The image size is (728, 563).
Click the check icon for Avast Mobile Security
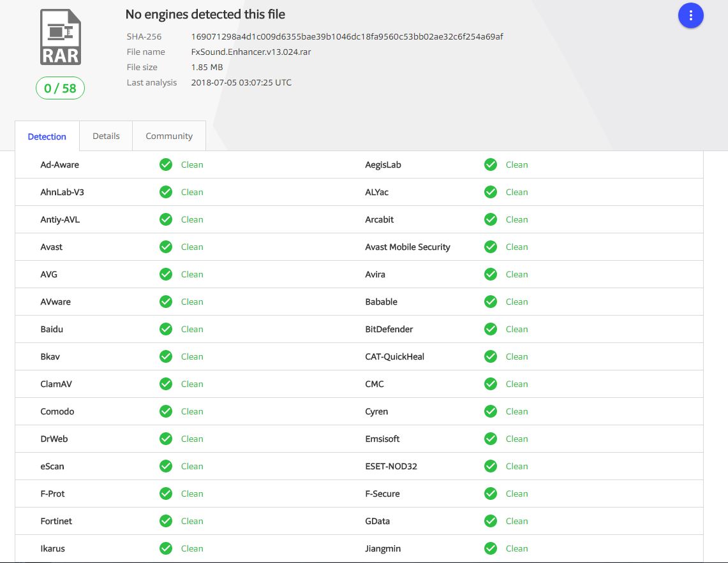click(490, 247)
